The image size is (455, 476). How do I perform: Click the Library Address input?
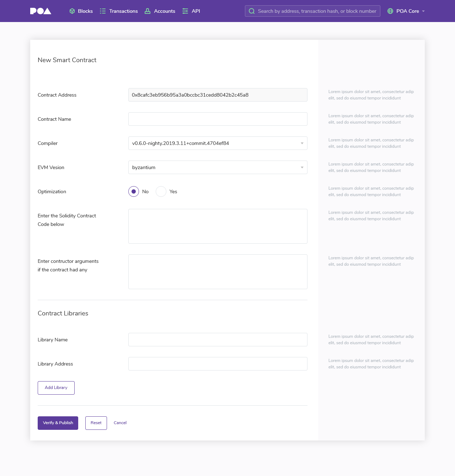218,364
